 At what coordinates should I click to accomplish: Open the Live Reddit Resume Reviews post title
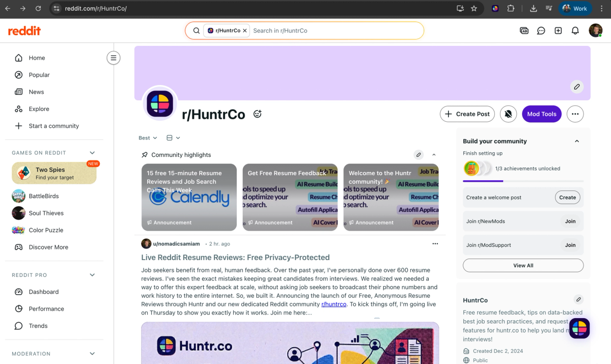point(235,258)
